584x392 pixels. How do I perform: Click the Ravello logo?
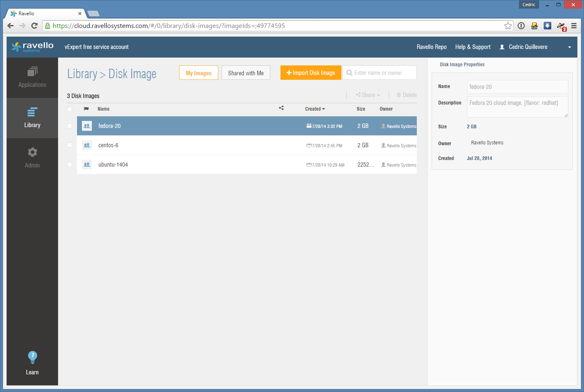point(32,47)
